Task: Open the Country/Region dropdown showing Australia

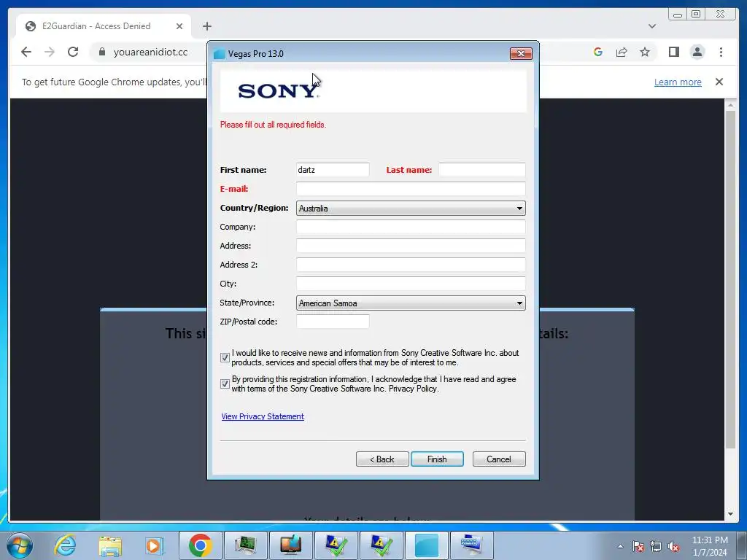Action: click(x=411, y=208)
